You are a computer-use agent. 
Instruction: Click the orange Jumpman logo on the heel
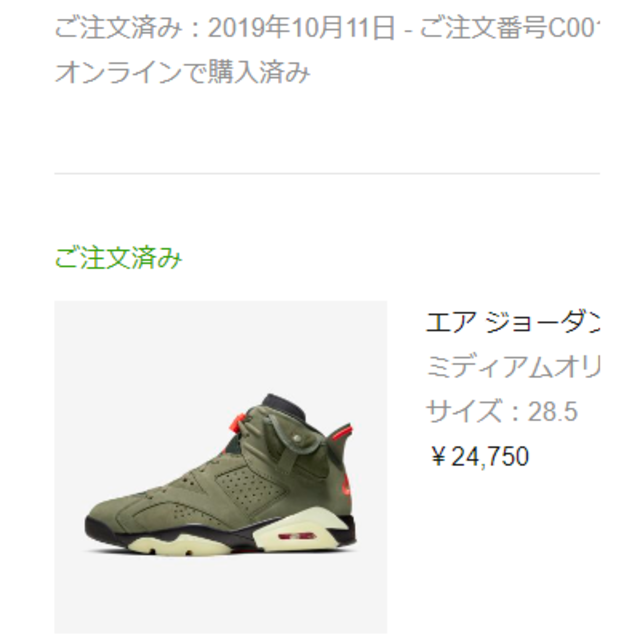[x=347, y=484]
